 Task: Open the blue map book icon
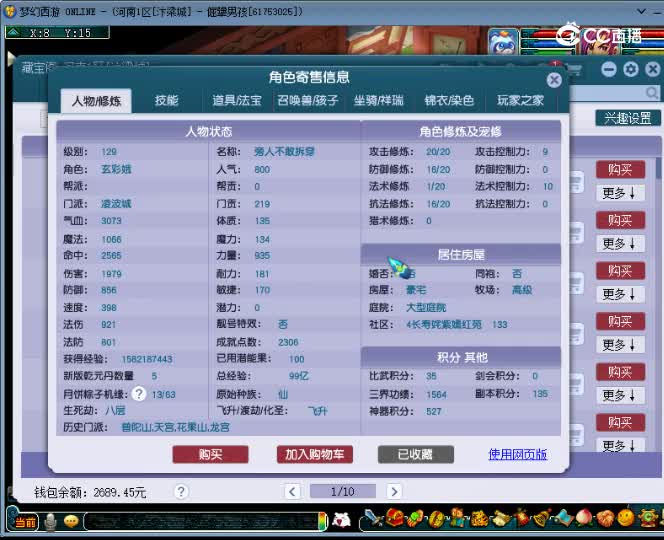click(564, 518)
